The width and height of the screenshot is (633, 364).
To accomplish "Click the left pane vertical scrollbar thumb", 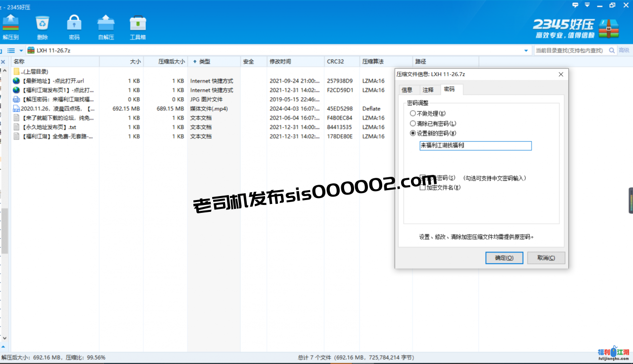I will tap(4, 231).
